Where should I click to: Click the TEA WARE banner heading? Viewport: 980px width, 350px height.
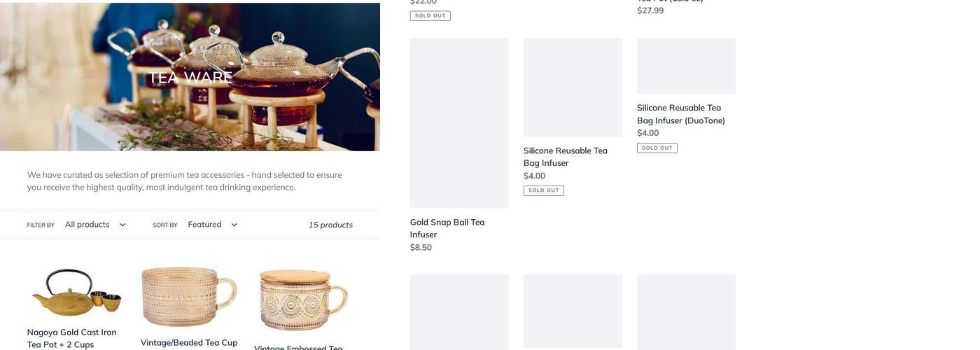point(190,77)
